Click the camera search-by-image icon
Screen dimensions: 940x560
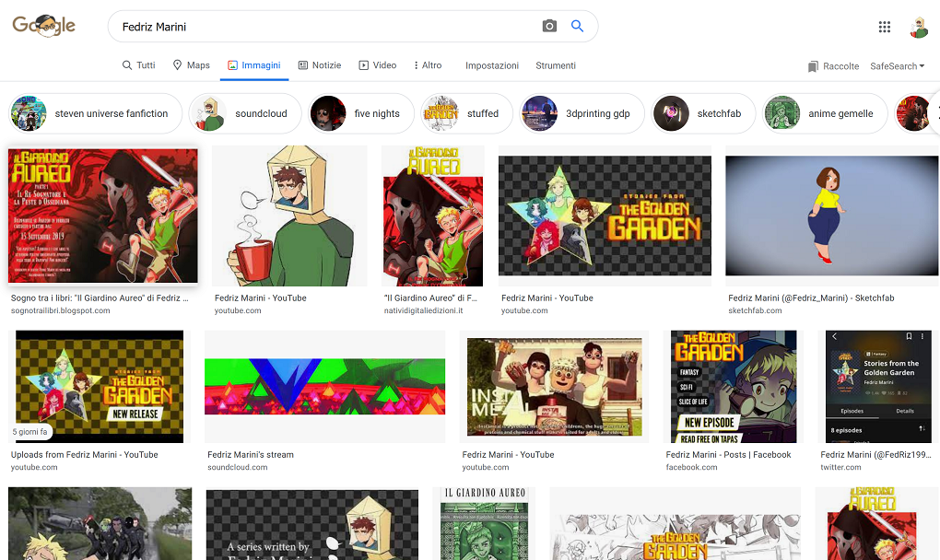(x=549, y=27)
